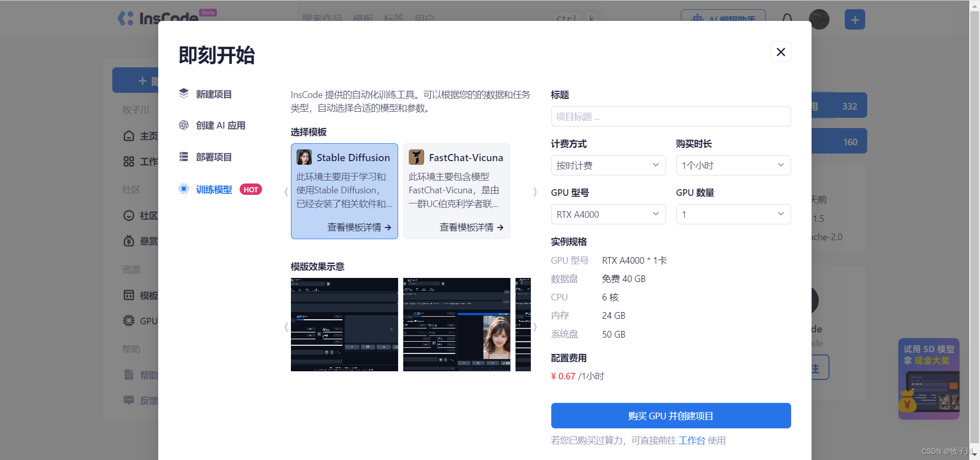
Task: Click the blue + button in background sidebar
Action: (x=136, y=81)
